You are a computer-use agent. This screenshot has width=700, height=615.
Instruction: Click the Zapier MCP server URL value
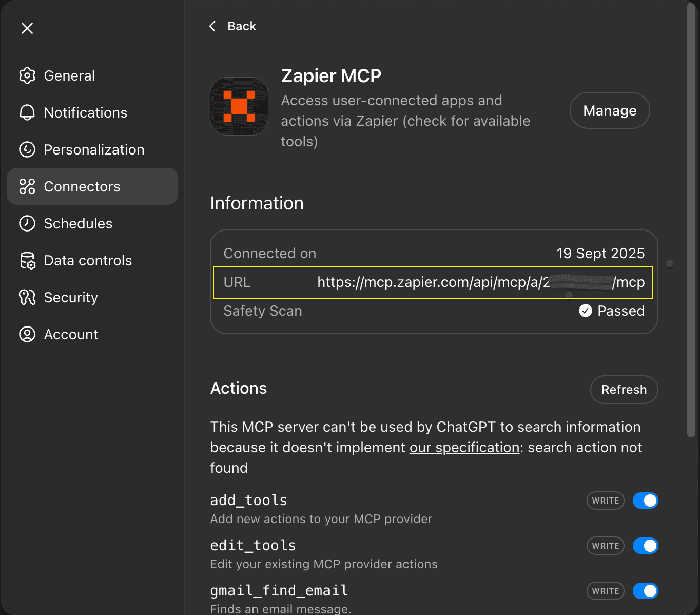[x=481, y=282]
